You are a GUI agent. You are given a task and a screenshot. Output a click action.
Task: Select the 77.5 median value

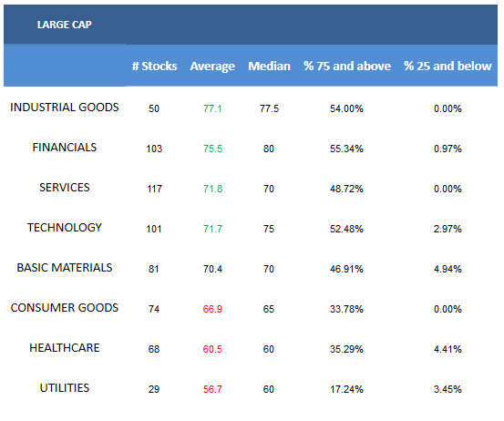point(270,108)
